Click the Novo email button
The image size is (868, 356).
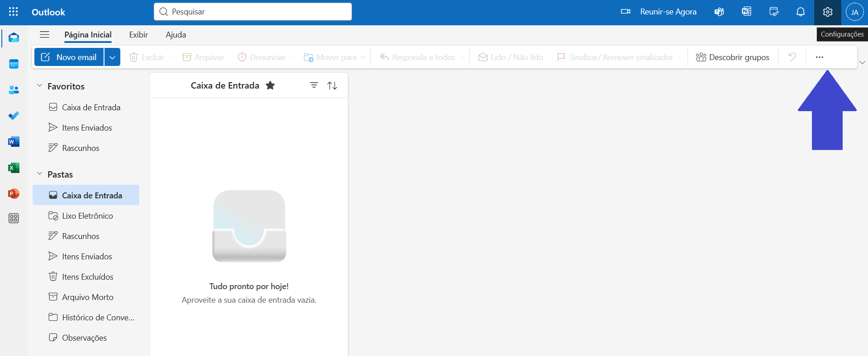pyautogui.click(x=69, y=57)
